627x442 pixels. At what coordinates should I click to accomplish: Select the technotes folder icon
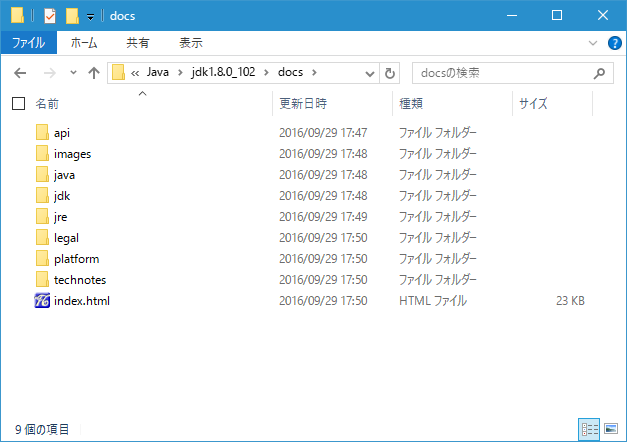[x=42, y=280]
